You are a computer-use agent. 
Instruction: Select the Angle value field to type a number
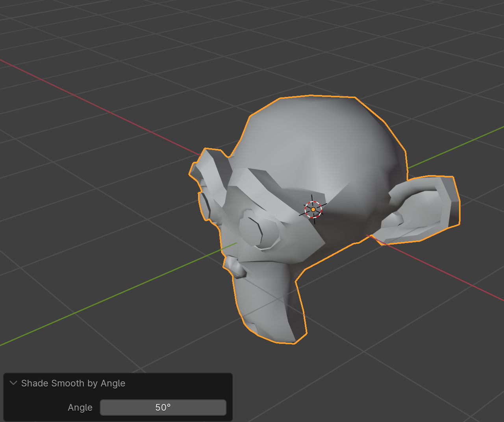click(163, 407)
